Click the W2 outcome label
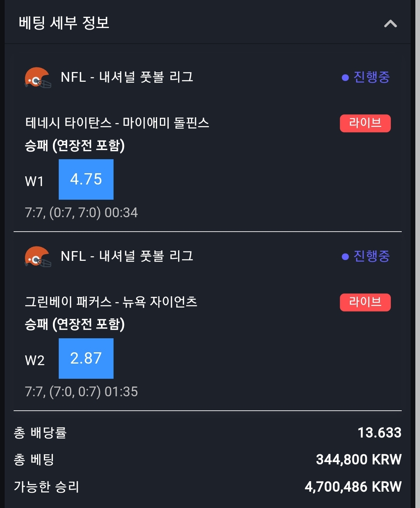The width and height of the screenshot is (420, 508). pyautogui.click(x=35, y=360)
